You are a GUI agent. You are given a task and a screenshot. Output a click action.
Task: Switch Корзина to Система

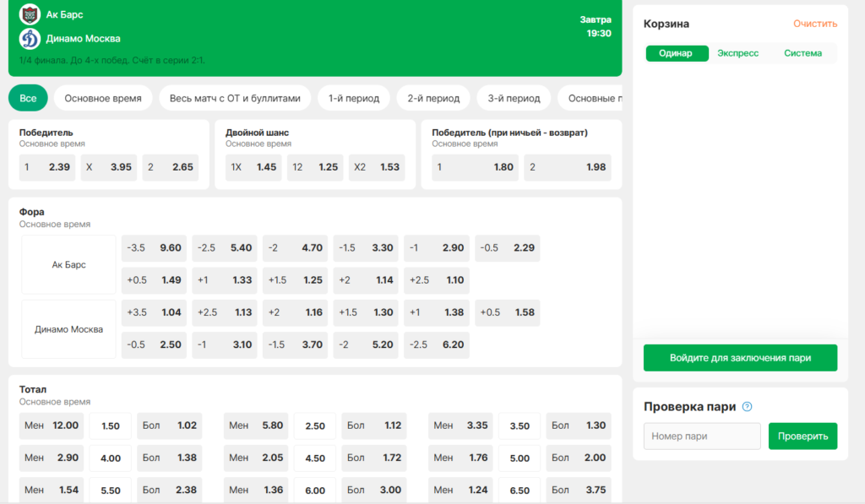pyautogui.click(x=802, y=53)
